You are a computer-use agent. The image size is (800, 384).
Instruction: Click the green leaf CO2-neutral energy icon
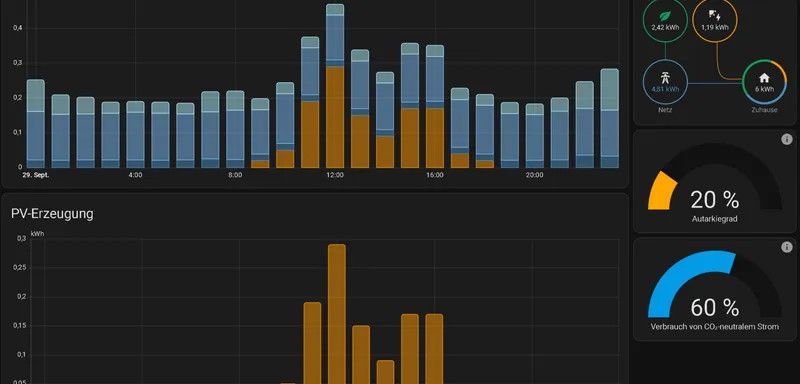[665, 16]
